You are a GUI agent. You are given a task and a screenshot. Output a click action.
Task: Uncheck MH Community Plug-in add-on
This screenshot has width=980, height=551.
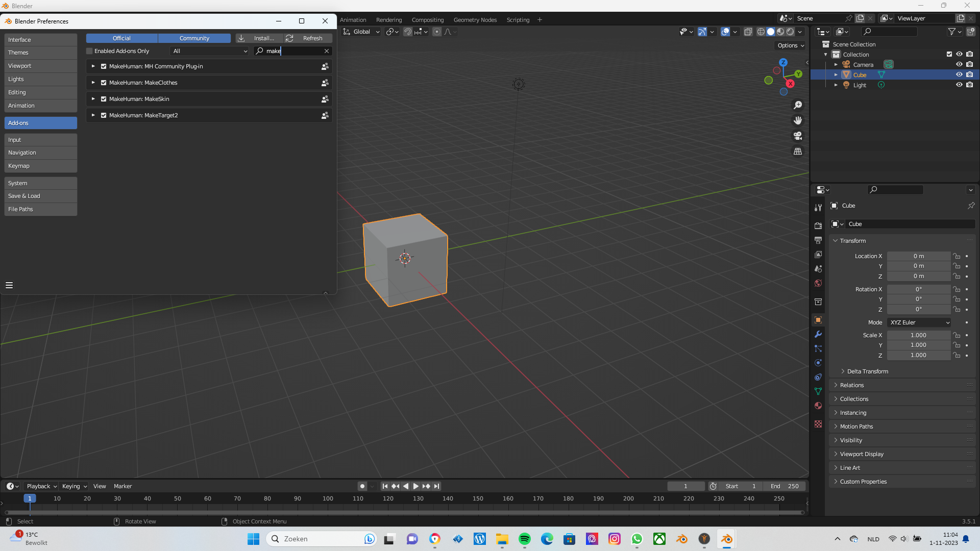(104, 66)
